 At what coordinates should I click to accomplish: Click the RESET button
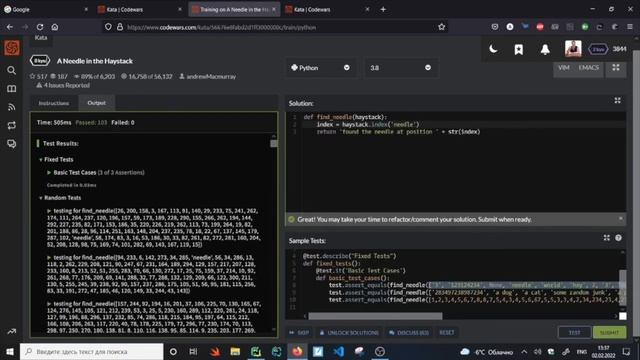(447, 333)
